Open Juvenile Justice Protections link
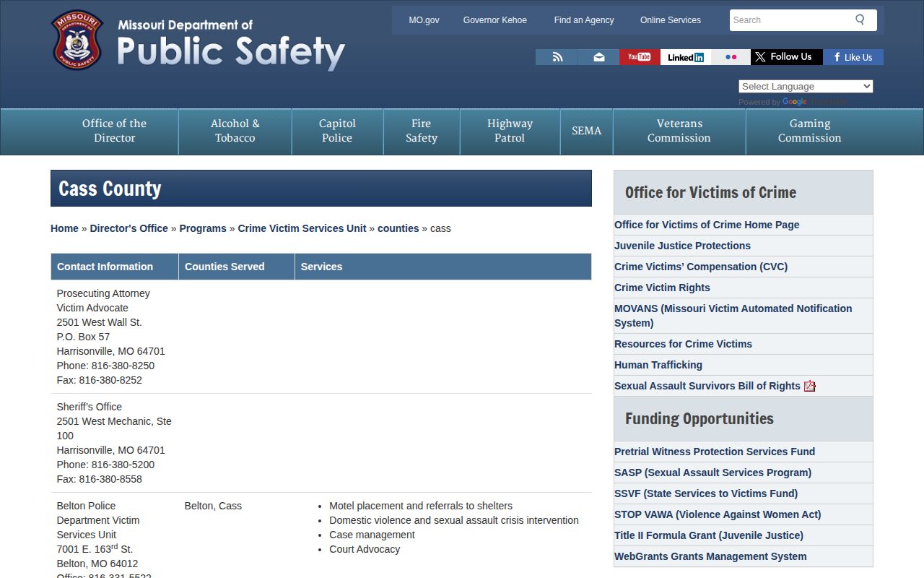 click(x=682, y=246)
